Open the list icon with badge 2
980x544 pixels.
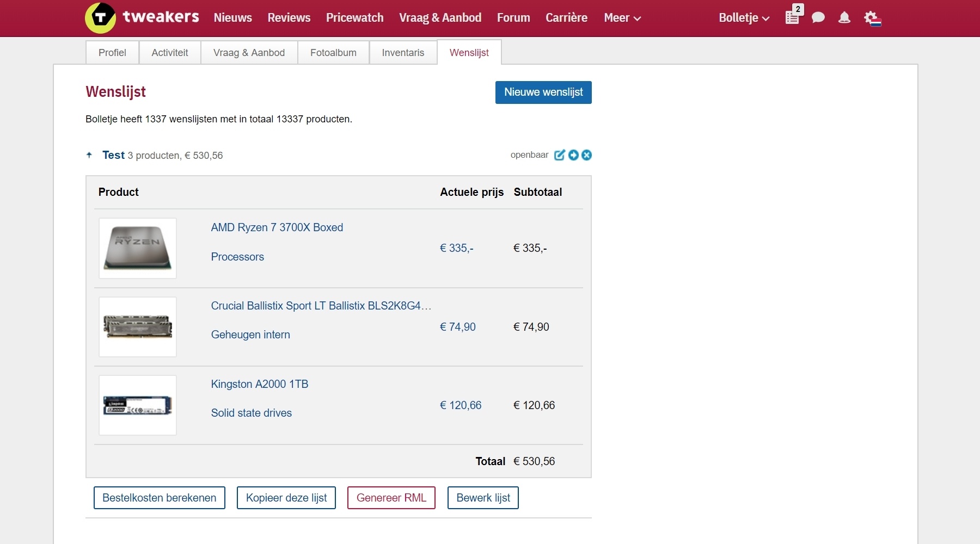click(x=793, y=17)
